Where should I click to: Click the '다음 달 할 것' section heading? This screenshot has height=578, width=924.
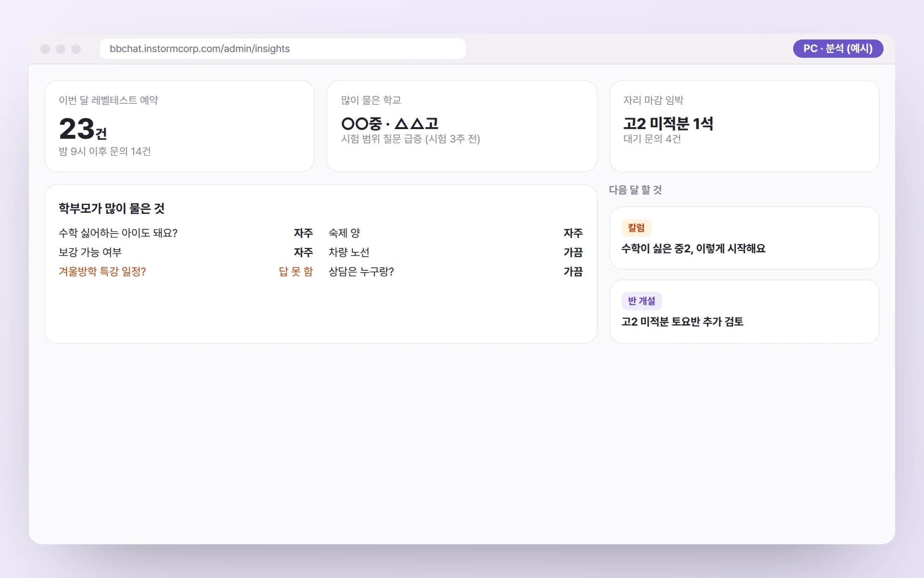coord(635,190)
